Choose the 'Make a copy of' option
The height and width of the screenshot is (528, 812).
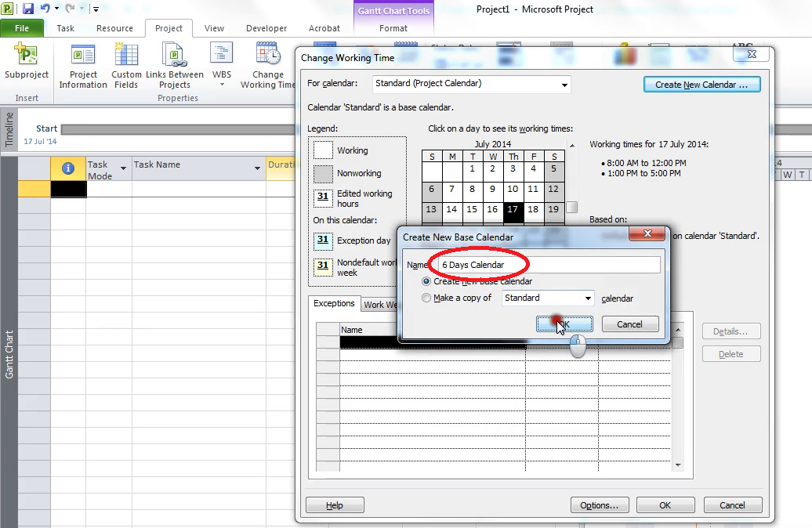coord(426,297)
